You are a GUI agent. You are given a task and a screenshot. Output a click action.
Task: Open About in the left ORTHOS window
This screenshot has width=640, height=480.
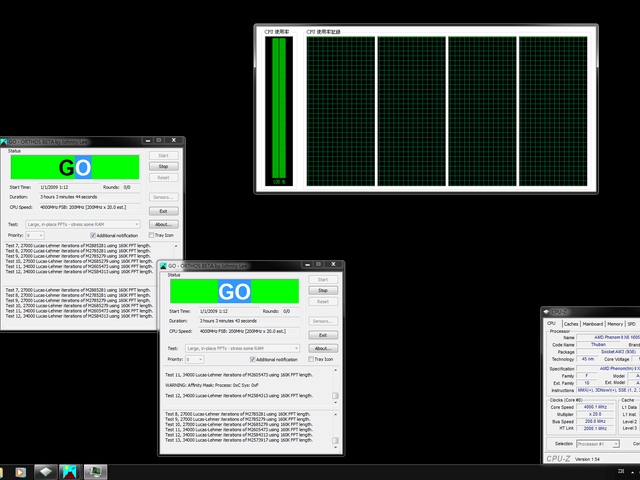pos(163,224)
